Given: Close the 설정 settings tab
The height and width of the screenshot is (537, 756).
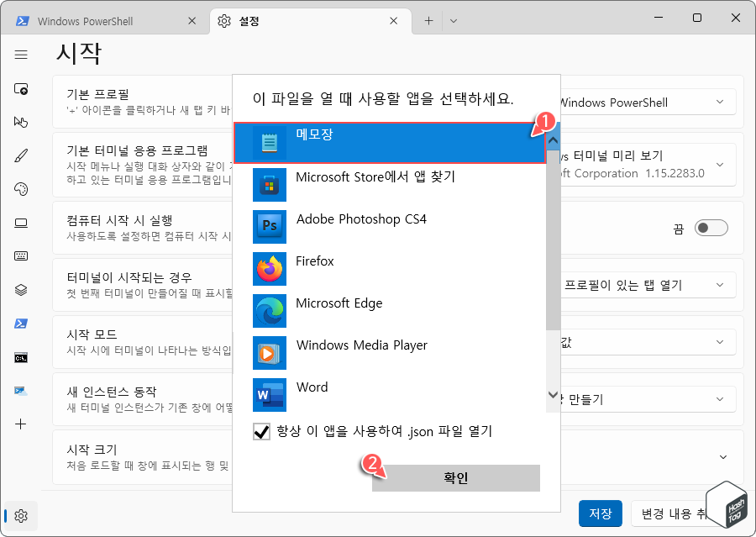Looking at the screenshot, I should point(393,21).
